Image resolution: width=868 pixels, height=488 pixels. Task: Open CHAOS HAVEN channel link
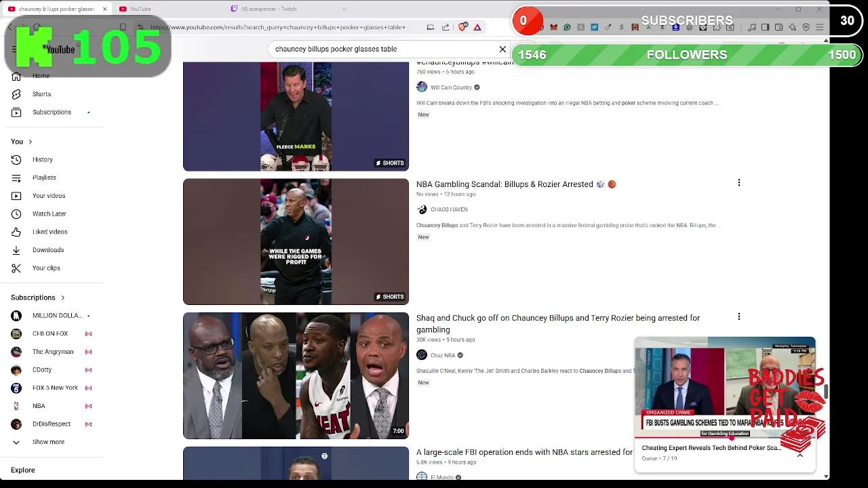point(449,209)
